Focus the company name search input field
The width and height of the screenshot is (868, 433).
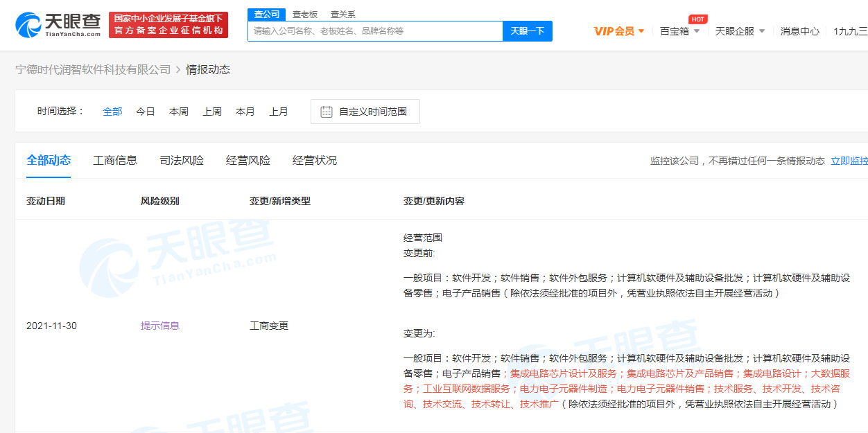click(375, 31)
